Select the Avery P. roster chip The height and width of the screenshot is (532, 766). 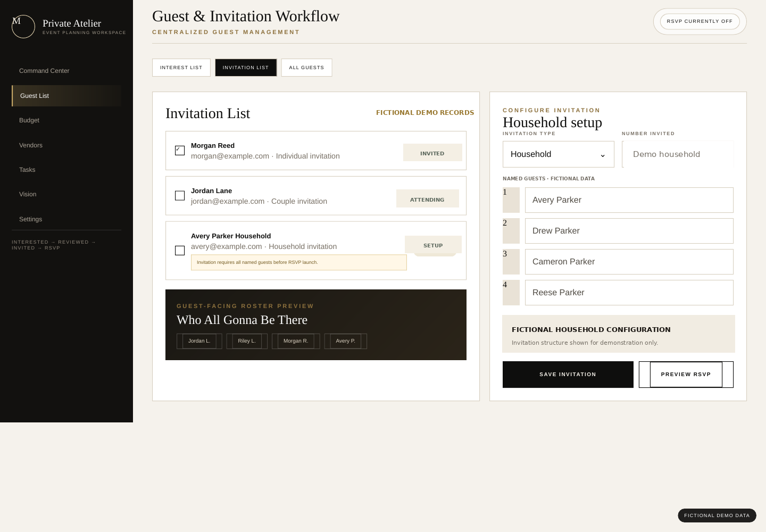pos(346,341)
